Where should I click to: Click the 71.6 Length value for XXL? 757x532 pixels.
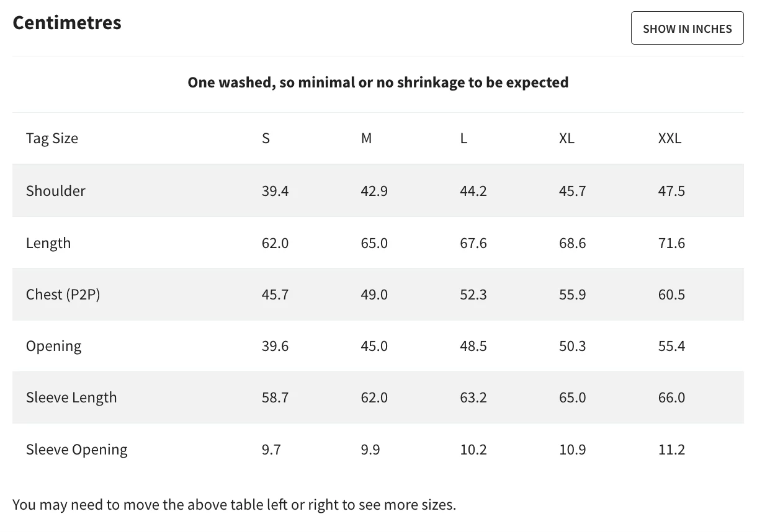(x=671, y=243)
